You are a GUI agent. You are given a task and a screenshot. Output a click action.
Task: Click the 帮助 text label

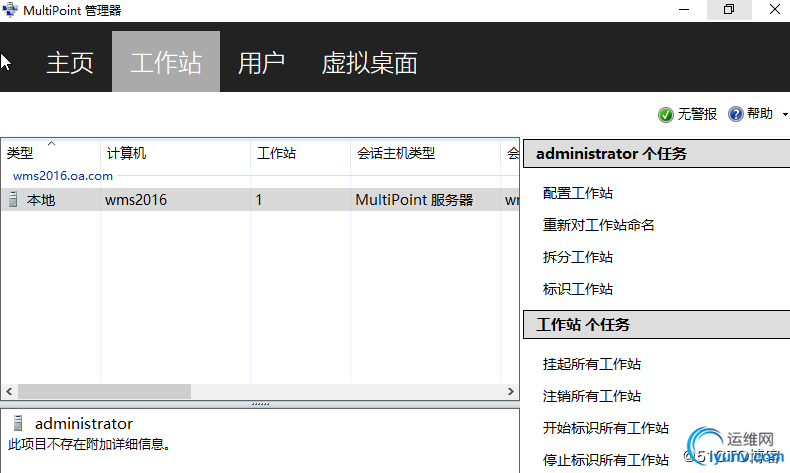pos(760,114)
